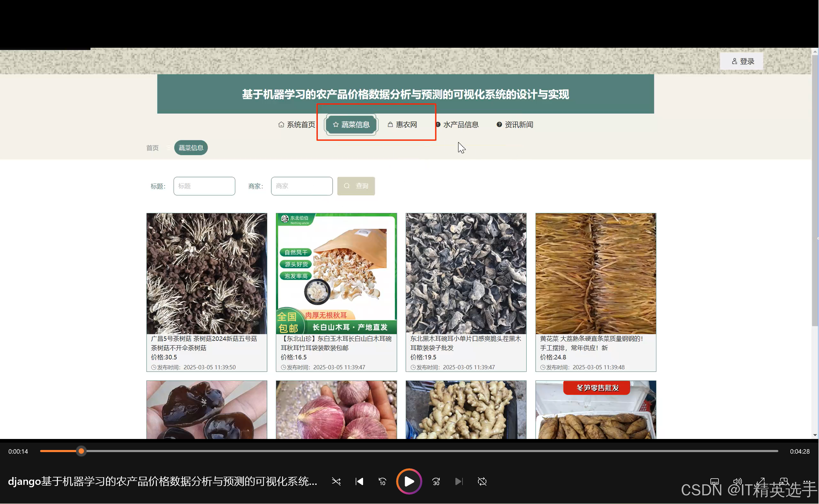Open the 黄花菜 product image
This screenshot has height=504, width=819.
tap(595, 273)
